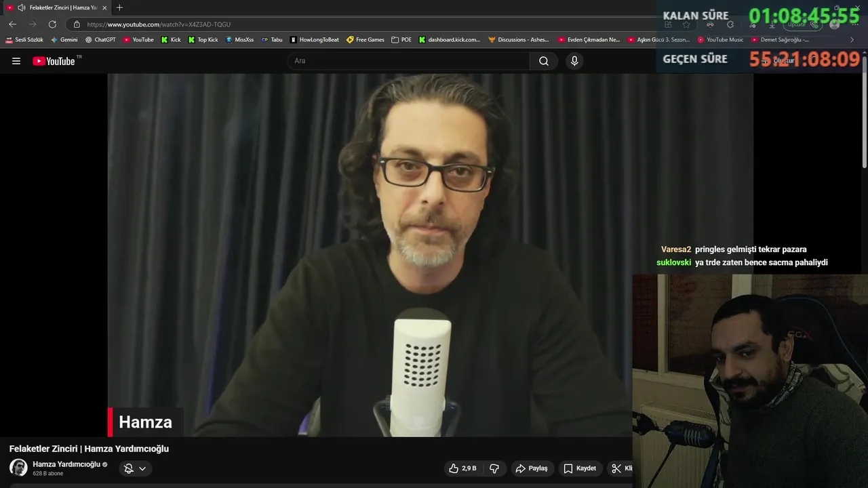Open Hamza Yardımcıoğlu channel avatar
Viewport: 868px width, 488px height.
point(18,468)
